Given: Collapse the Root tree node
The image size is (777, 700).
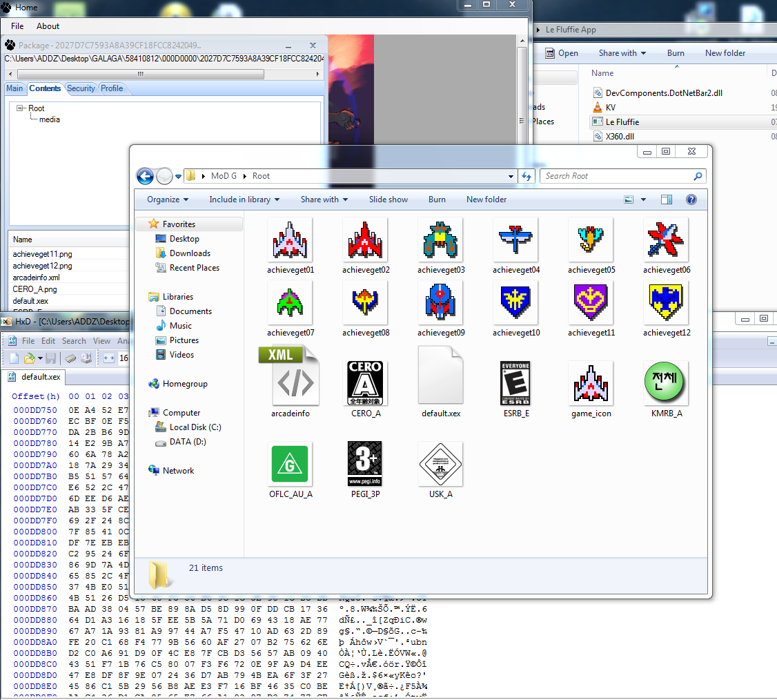Looking at the screenshot, I should pyautogui.click(x=21, y=108).
